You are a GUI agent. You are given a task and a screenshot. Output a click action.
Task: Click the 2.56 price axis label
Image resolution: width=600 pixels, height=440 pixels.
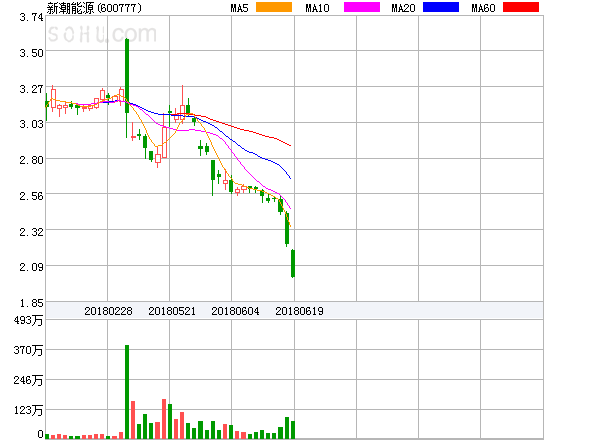tap(31, 196)
